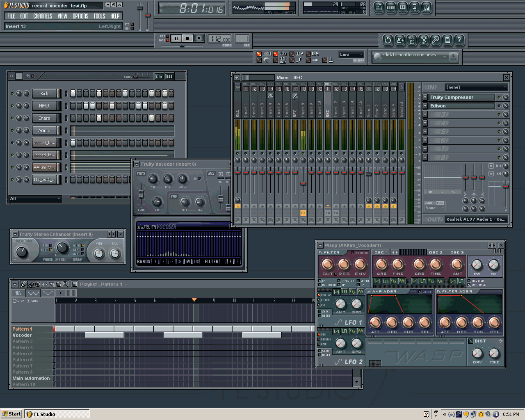The image size is (525, 420).
Task: Click the stop playback button
Action: point(187,39)
